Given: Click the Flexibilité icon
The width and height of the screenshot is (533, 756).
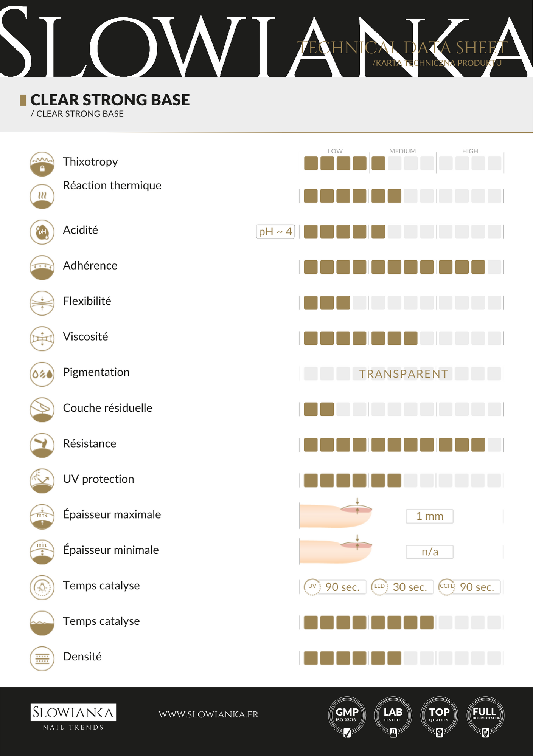Looking at the screenshot, I should pyautogui.click(x=42, y=303).
